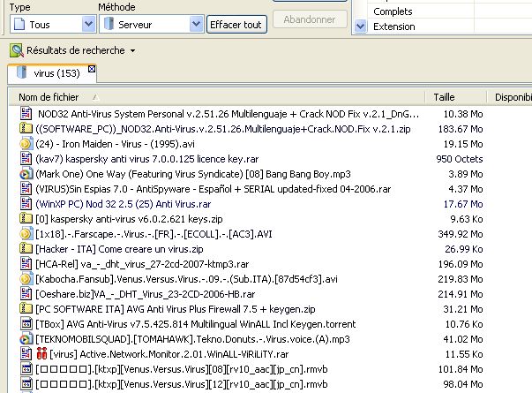Click the size value "98.04 Mo"
The width and height of the screenshot is (532, 393).
pyautogui.click(x=463, y=384)
